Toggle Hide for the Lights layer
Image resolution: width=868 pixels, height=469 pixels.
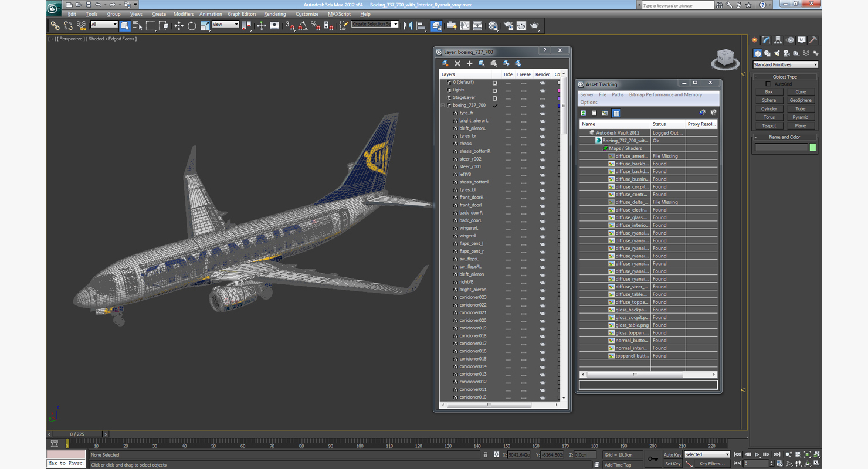pos(508,90)
